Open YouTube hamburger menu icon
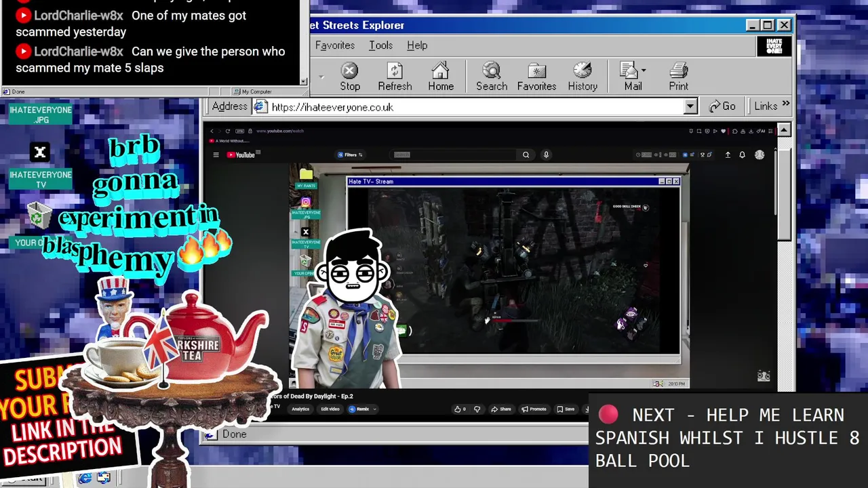The image size is (868, 488). click(216, 155)
